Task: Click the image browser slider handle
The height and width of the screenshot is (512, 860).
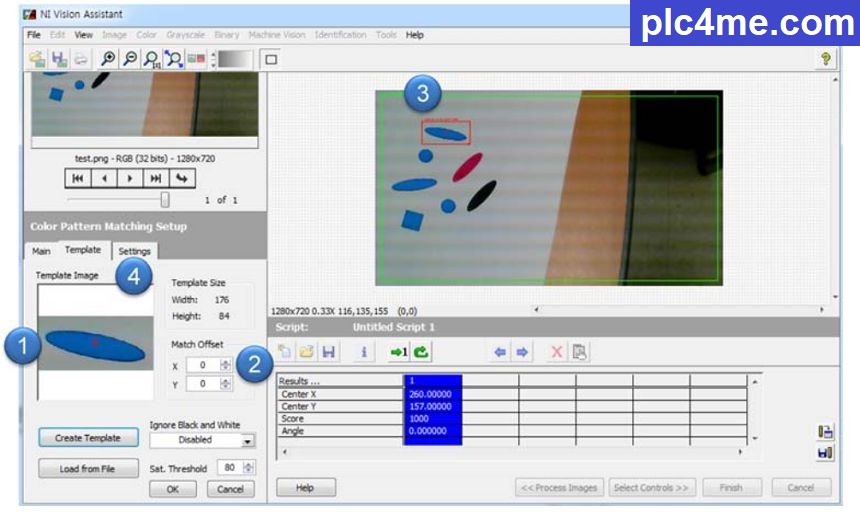Action: coord(165,199)
